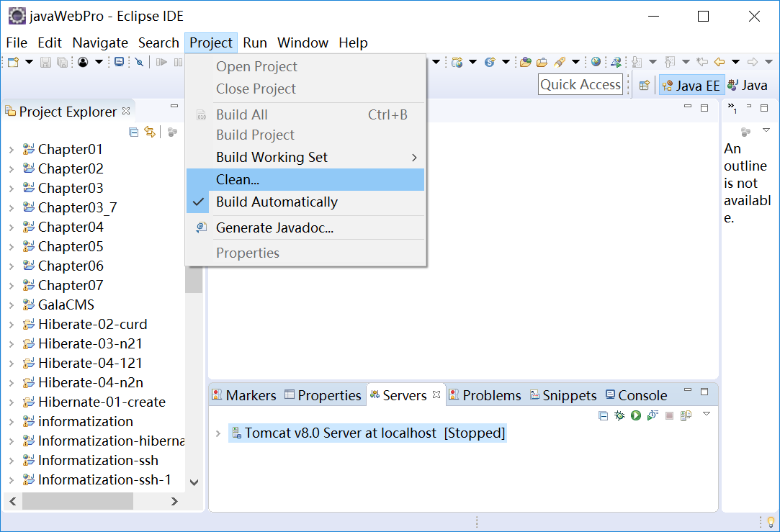Click the Quick Access search field
This screenshot has height=532, width=780.
[580, 85]
